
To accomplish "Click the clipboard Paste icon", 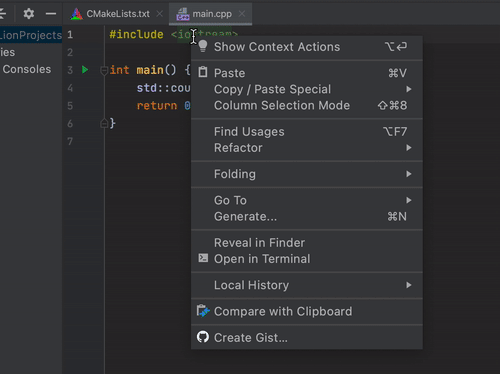I will [203, 72].
